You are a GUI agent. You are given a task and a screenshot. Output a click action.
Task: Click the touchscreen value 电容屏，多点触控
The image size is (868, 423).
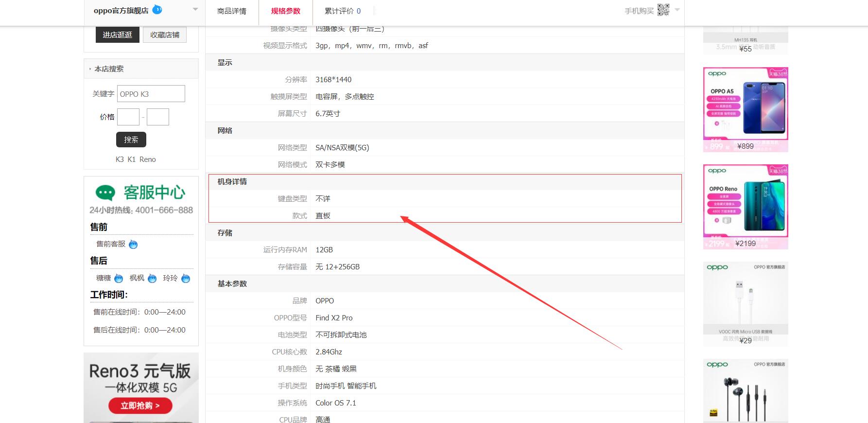(x=345, y=97)
